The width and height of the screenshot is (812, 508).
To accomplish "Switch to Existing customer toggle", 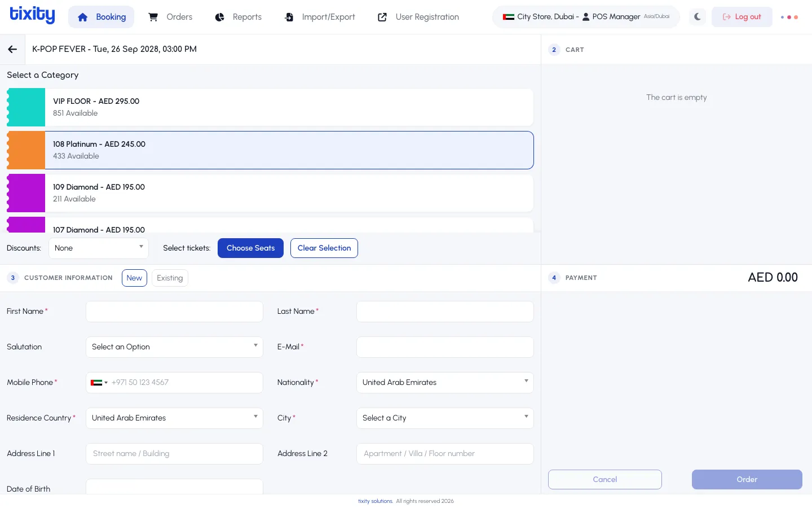I will tap(170, 278).
